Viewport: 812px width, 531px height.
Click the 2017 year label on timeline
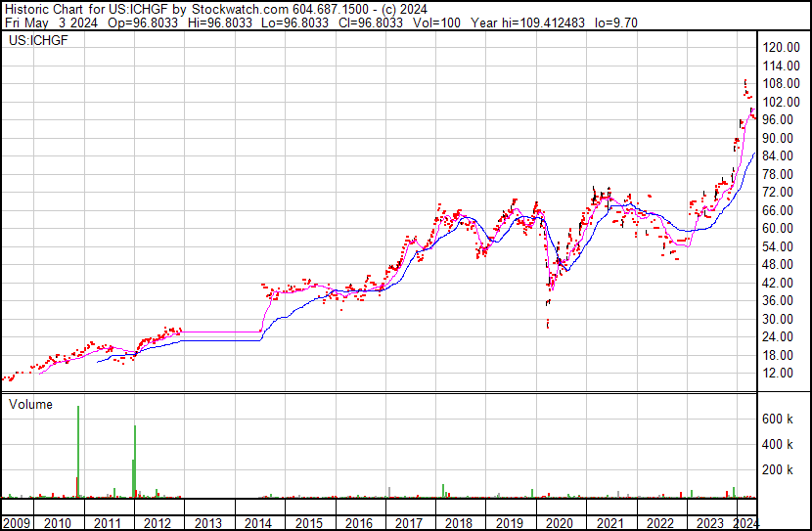tap(409, 523)
